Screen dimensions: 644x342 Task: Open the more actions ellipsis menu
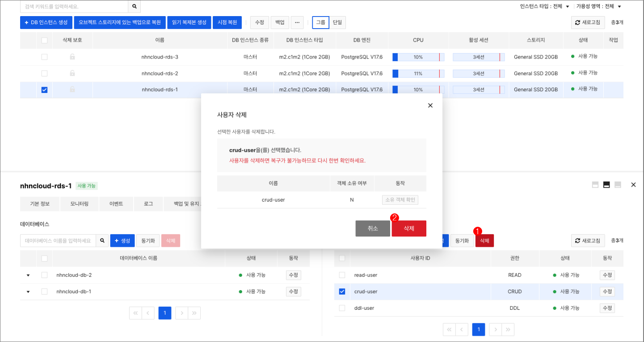pyautogui.click(x=297, y=22)
